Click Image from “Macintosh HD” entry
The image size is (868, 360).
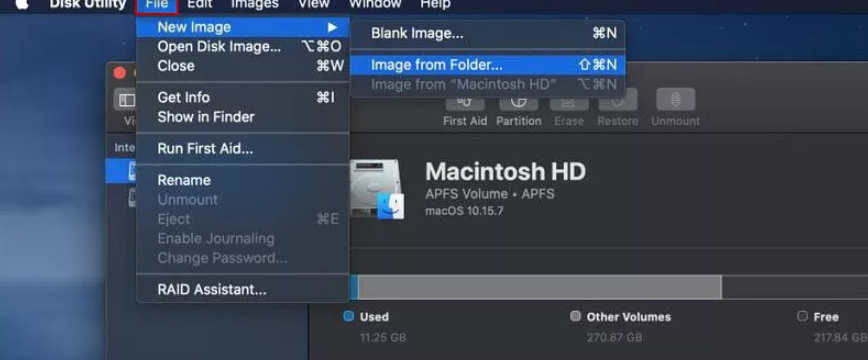pos(488,84)
